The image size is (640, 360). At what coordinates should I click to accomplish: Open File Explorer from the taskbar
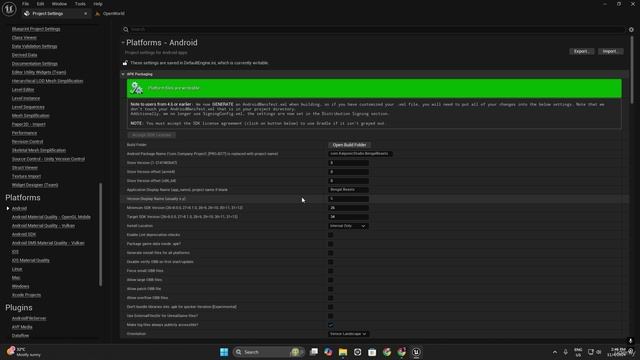click(343, 352)
